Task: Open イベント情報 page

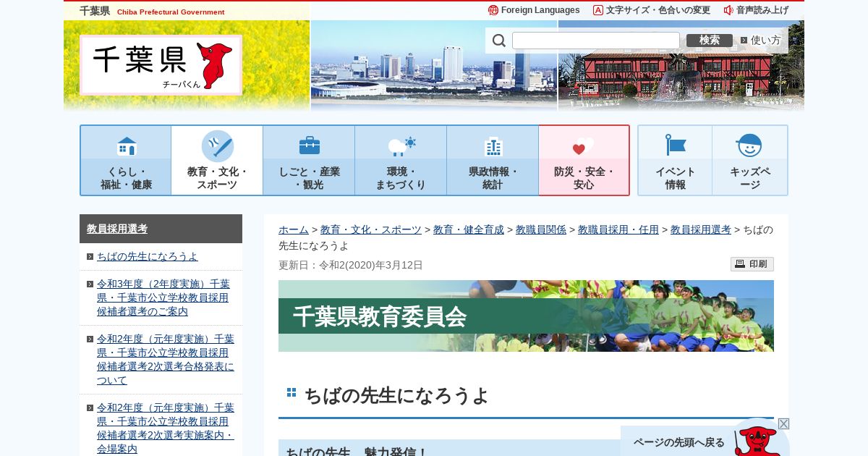Action: point(675,160)
